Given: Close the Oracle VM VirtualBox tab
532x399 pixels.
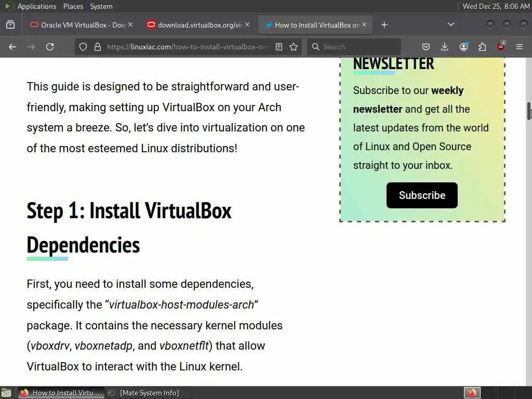Looking at the screenshot, I should (130, 25).
